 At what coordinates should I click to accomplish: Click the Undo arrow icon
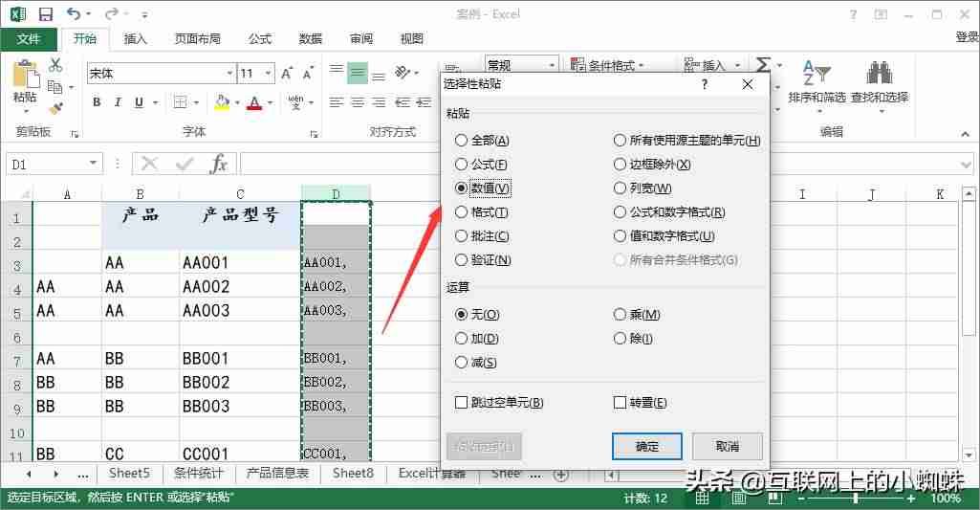point(75,13)
